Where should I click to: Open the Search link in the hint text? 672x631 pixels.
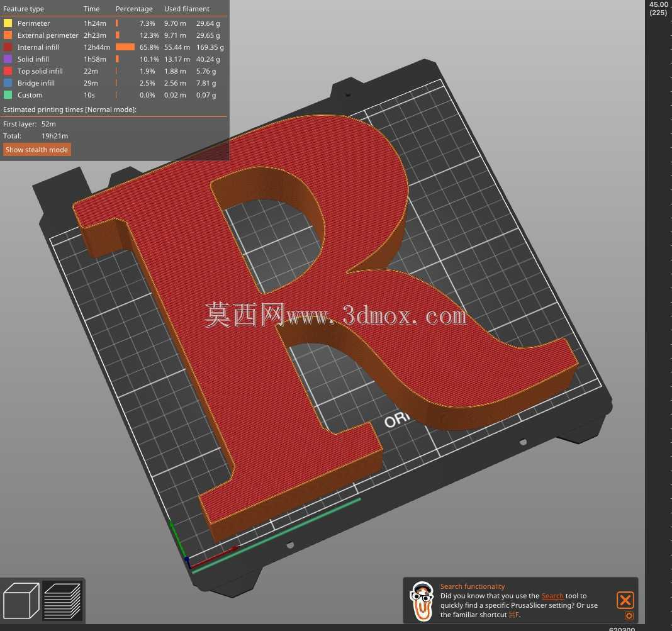click(552, 596)
